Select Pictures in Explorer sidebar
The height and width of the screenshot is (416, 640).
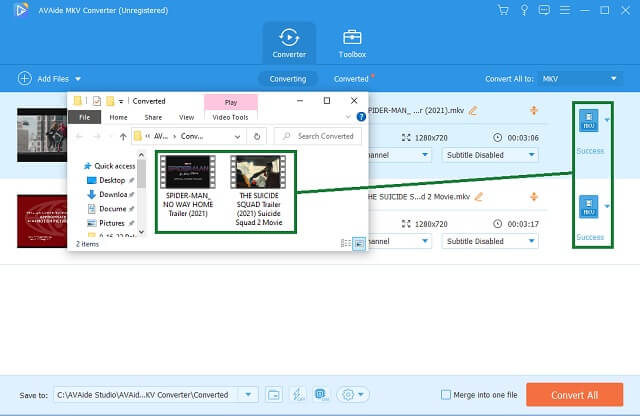[111, 223]
